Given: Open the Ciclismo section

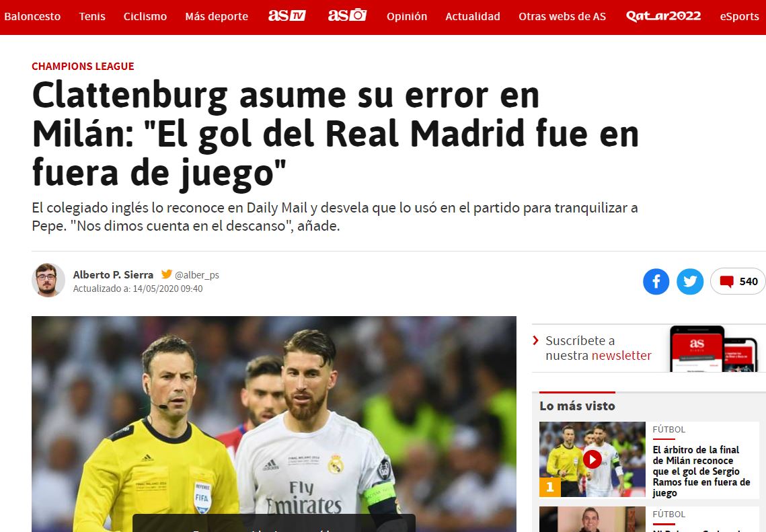Looking at the screenshot, I should coord(145,17).
